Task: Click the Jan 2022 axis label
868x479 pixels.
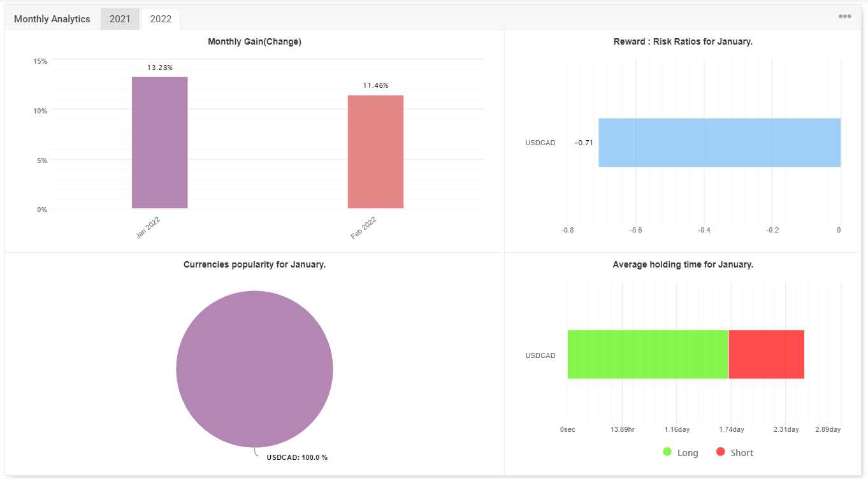Action: 148,228
